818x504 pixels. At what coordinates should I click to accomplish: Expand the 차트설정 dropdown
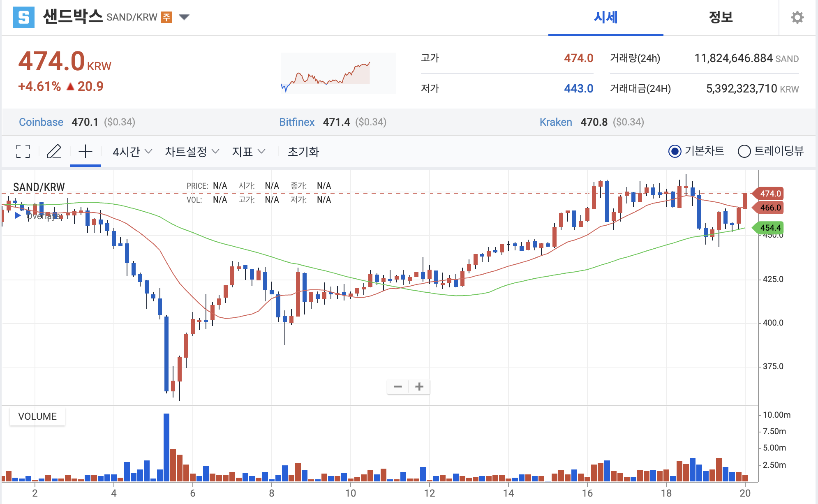(x=192, y=152)
